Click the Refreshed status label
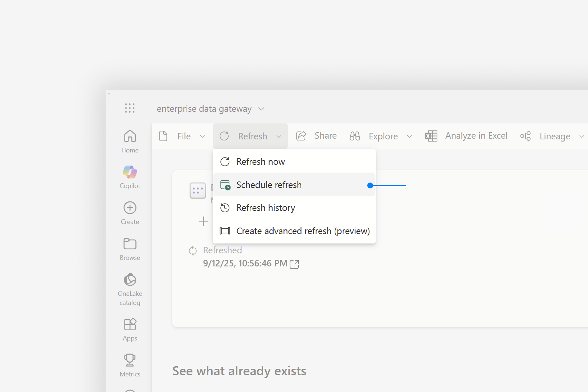The image size is (588, 392). point(222,250)
